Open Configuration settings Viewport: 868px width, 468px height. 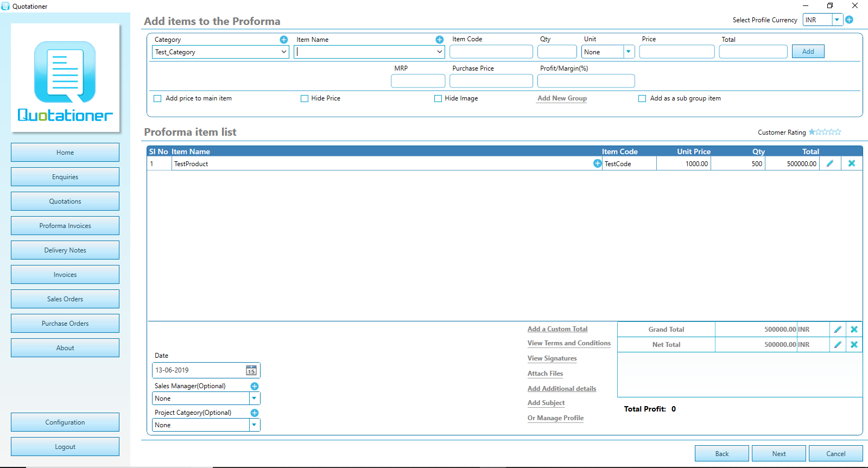click(x=65, y=422)
